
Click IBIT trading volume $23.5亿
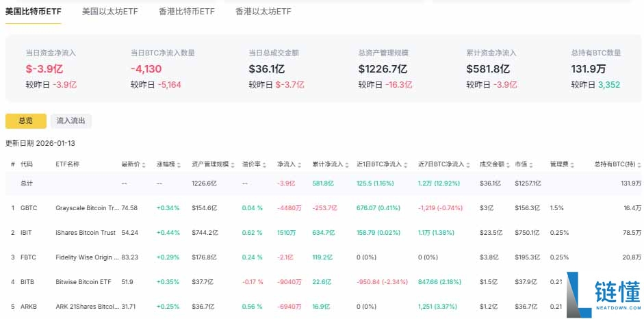tap(491, 233)
